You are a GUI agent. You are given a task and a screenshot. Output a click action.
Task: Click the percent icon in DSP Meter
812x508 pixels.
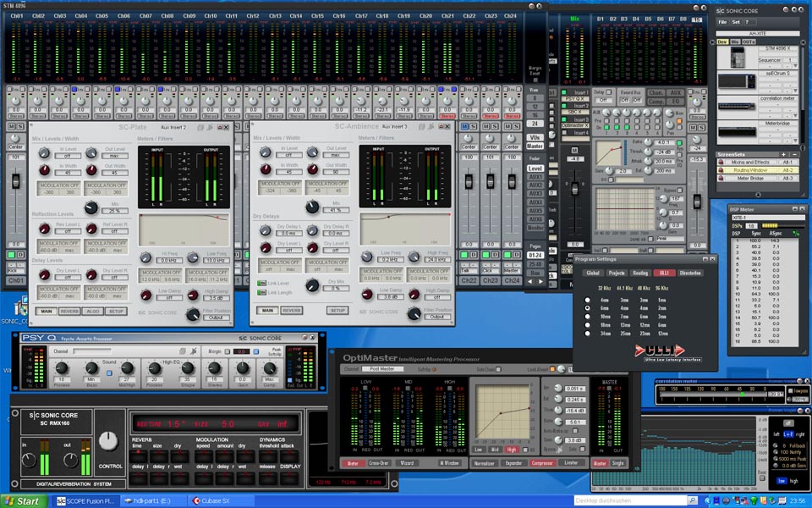[795, 234]
